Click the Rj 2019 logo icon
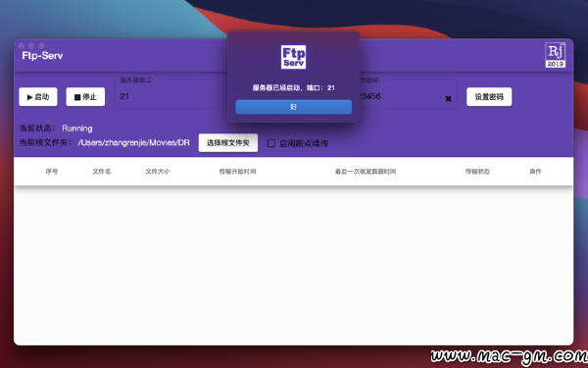 tap(556, 55)
